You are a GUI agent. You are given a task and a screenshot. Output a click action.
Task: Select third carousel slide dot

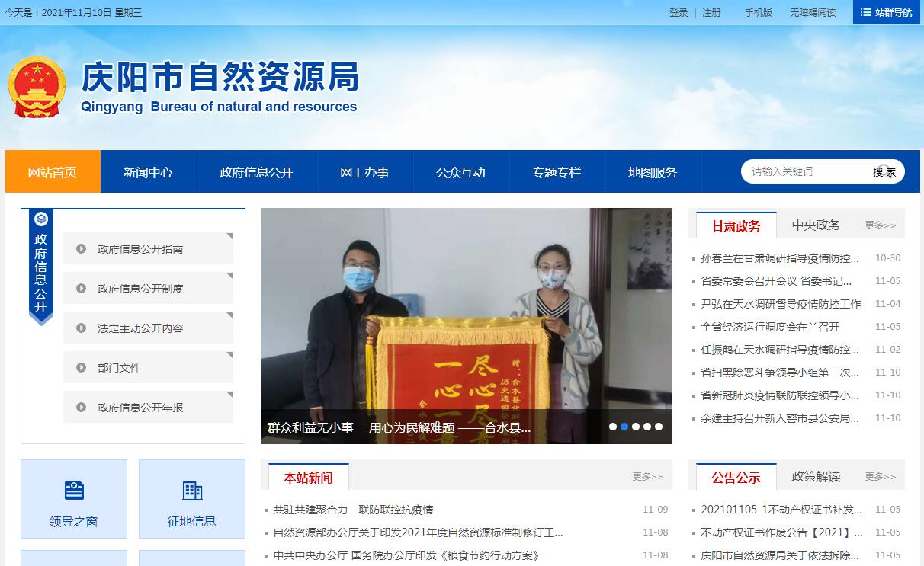tap(636, 427)
